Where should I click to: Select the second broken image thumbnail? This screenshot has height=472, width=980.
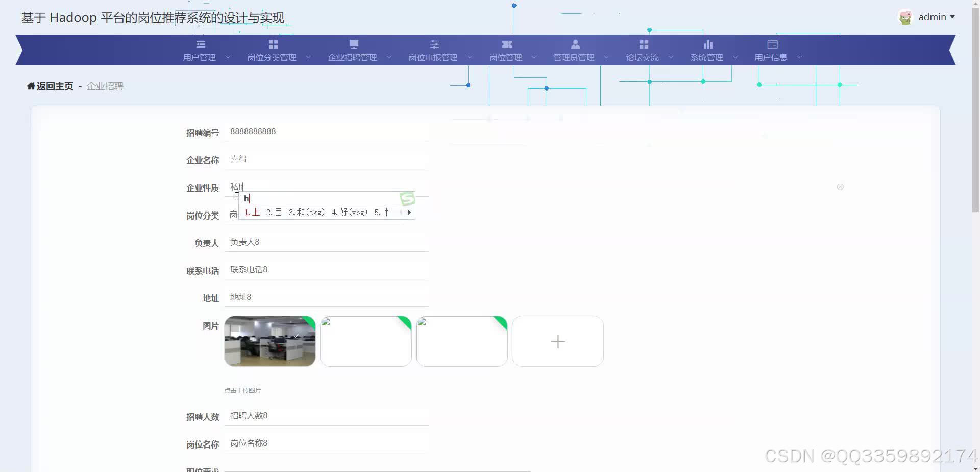click(x=366, y=341)
